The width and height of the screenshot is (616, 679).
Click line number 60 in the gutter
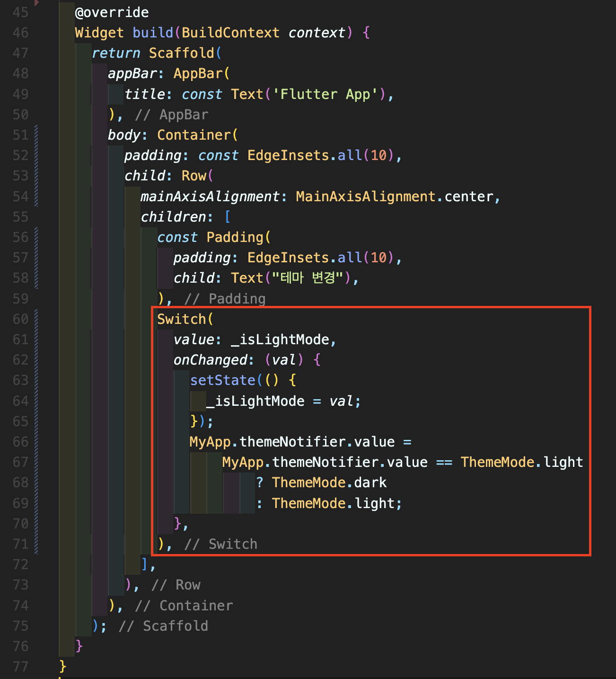click(20, 319)
